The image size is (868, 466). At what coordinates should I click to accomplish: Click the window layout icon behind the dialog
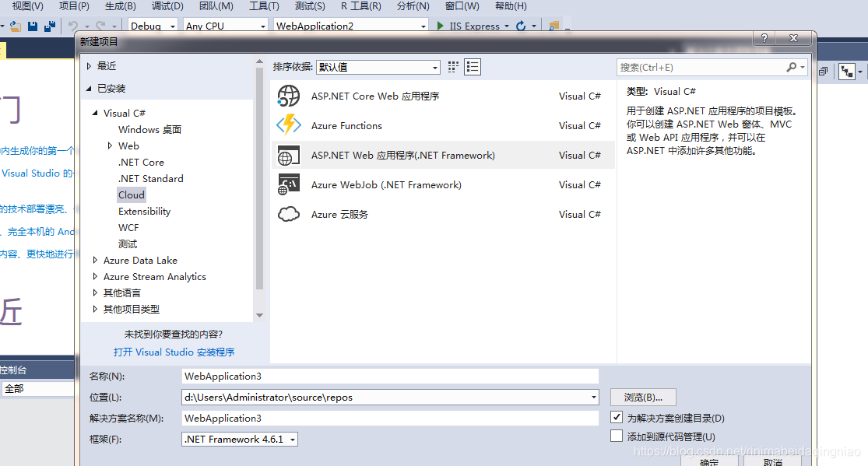(823, 72)
